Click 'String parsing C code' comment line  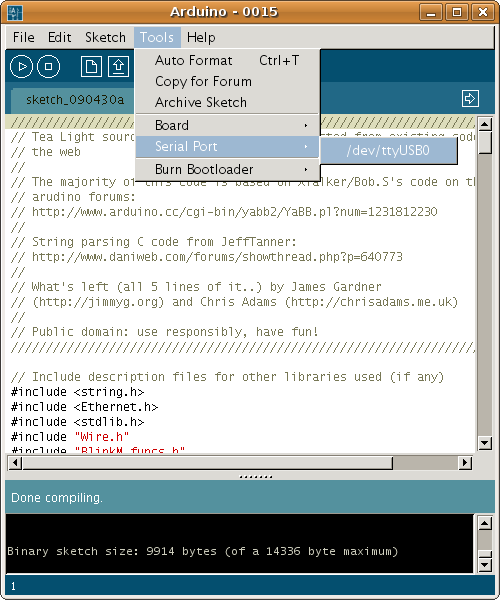click(x=154, y=241)
